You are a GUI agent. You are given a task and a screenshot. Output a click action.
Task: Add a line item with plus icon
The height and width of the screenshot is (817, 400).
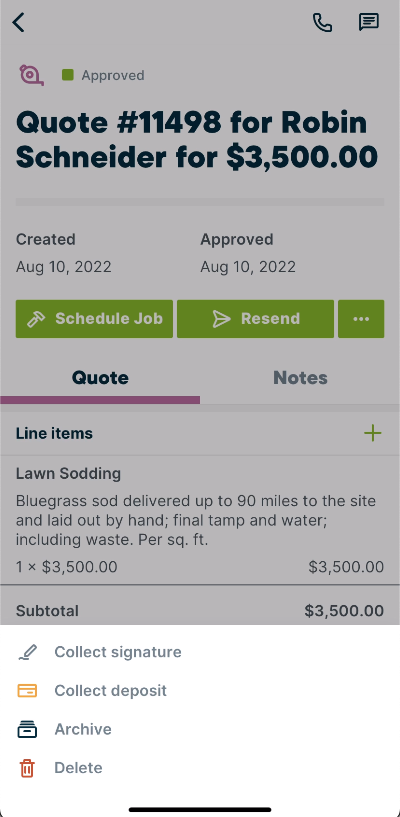coord(372,433)
